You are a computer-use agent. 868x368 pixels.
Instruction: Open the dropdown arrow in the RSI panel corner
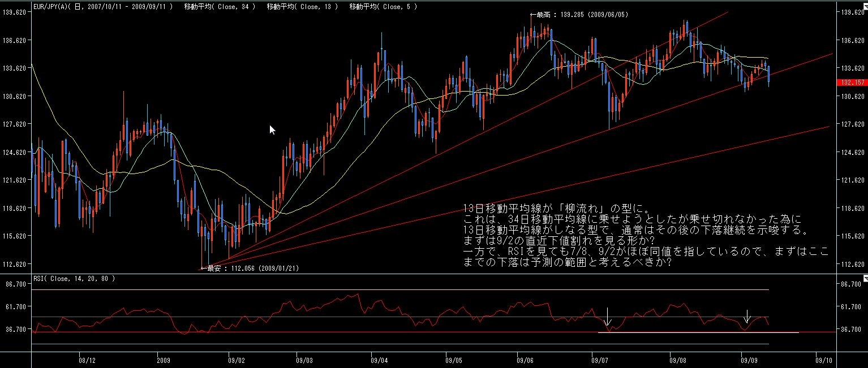click(865, 279)
